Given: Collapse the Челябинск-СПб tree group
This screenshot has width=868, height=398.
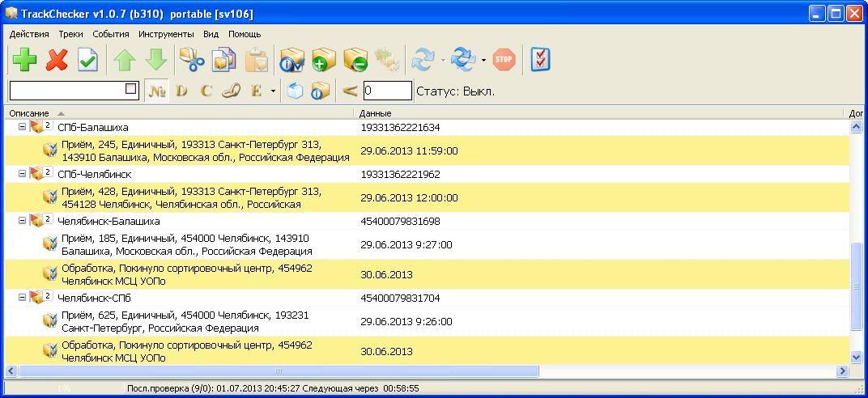Looking at the screenshot, I should (x=22, y=298).
